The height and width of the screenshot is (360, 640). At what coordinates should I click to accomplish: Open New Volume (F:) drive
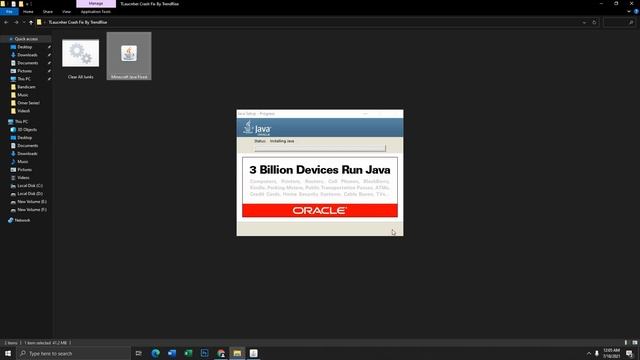32,209
